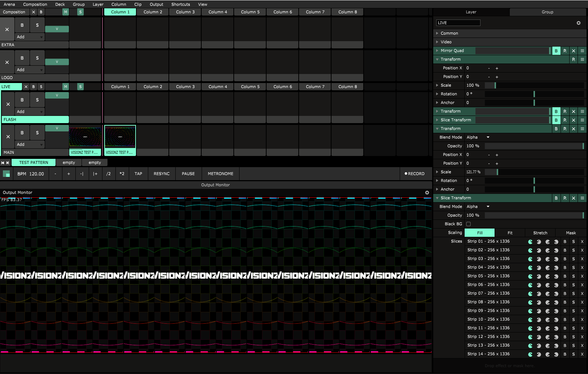Click first Pac-Man icon on Strip 01

530,242
